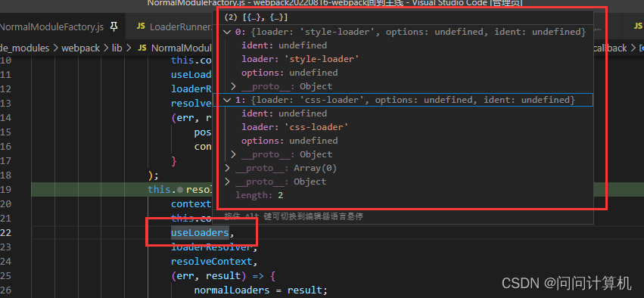Select the 'lib' breadcrumb segment
This screenshot has height=298, width=644.
pos(117,48)
